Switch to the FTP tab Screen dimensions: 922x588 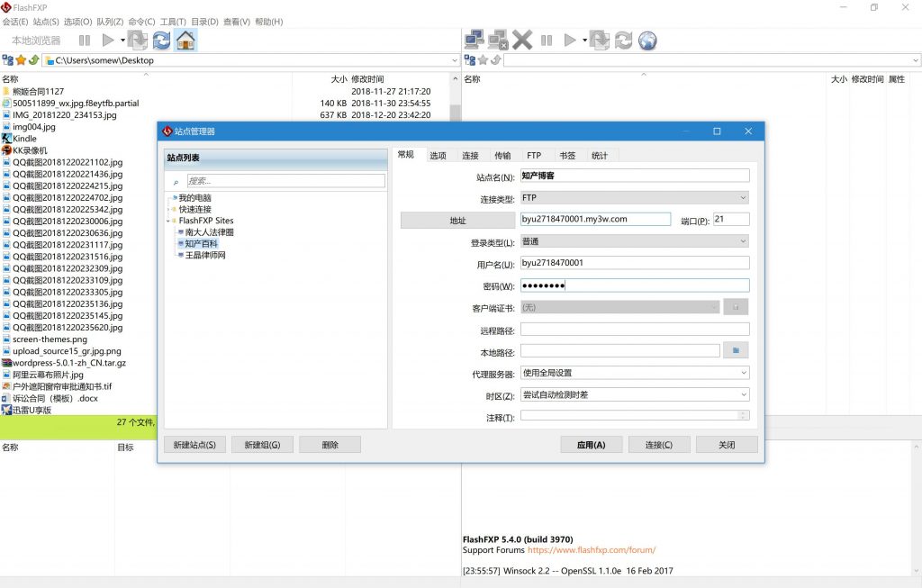click(534, 156)
